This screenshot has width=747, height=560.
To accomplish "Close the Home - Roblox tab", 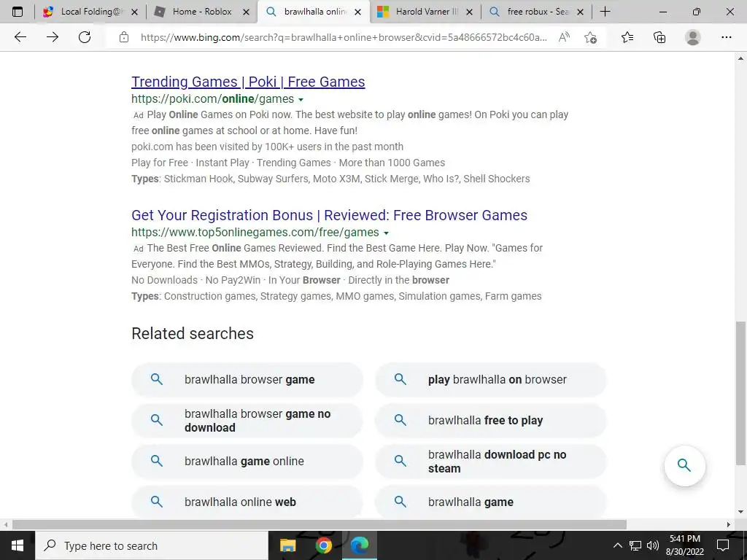I will click(247, 12).
